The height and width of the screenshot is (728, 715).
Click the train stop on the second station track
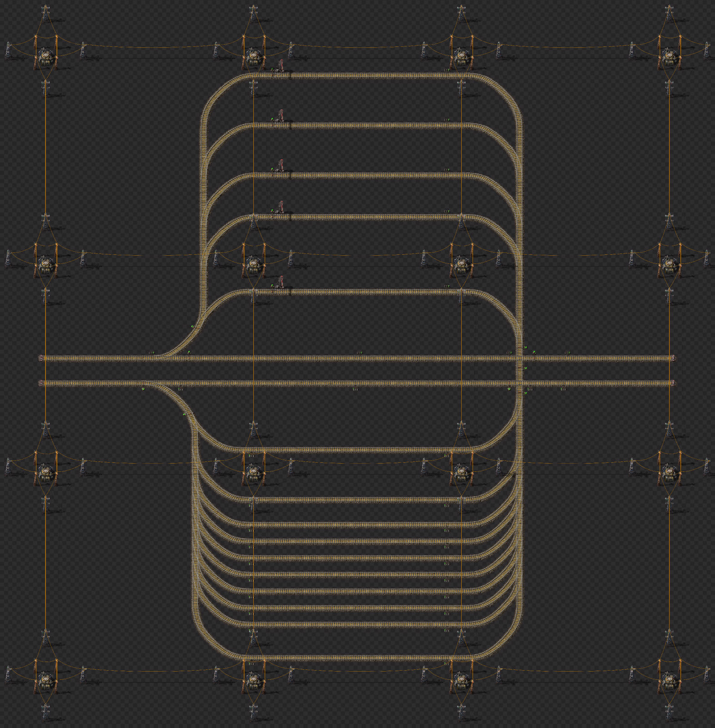pos(281,116)
